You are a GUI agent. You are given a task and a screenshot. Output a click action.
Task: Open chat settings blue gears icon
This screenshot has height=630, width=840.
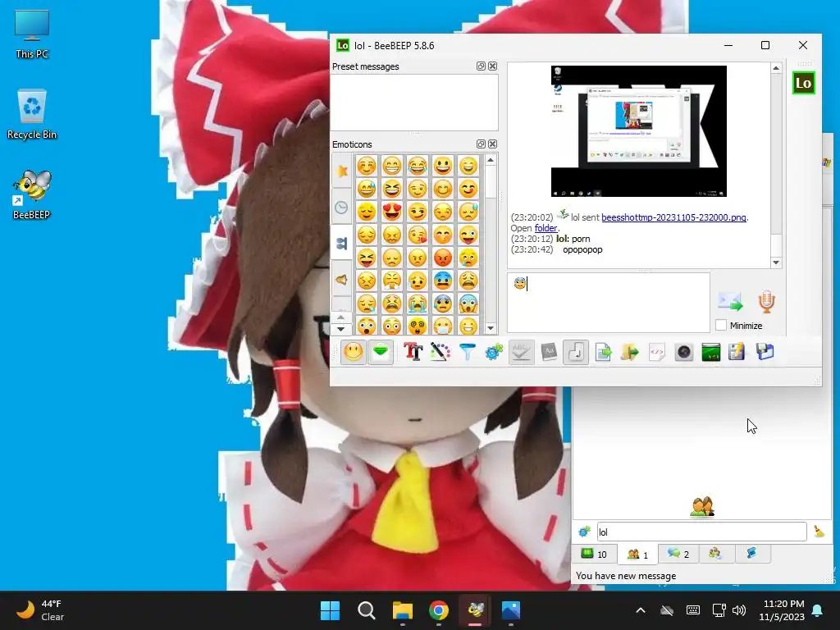[494, 352]
